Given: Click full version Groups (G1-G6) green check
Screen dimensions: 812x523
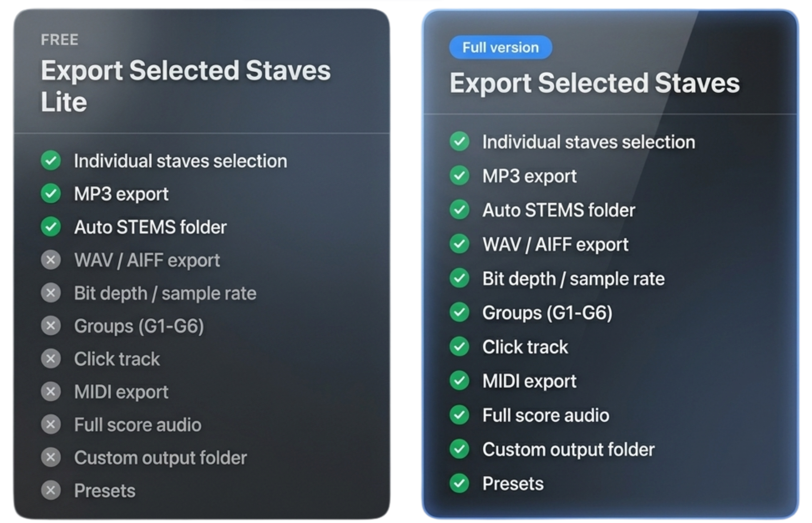Looking at the screenshot, I should pos(460,312).
